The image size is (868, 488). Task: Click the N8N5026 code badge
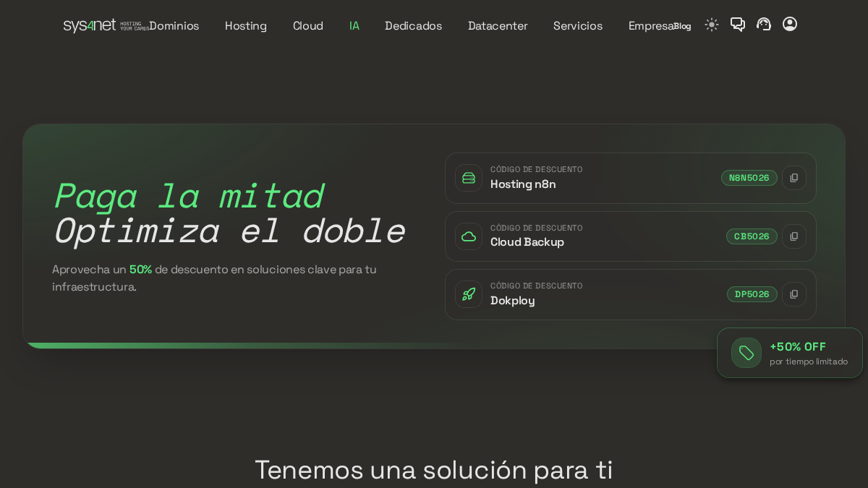tap(749, 178)
